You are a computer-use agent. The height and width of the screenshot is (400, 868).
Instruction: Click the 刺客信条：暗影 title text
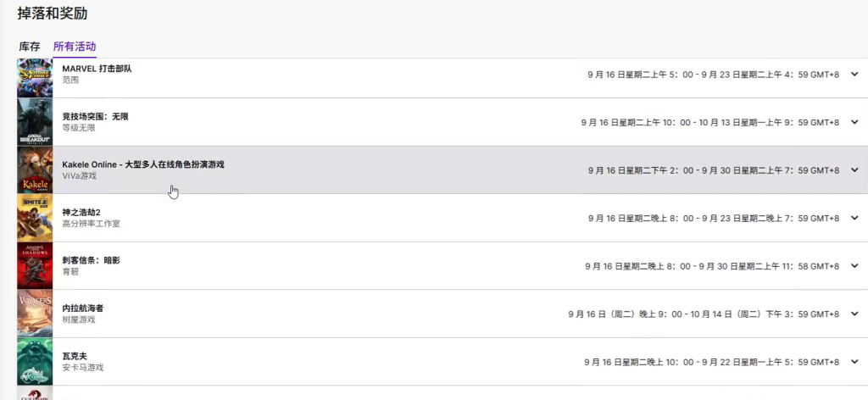coord(91,260)
